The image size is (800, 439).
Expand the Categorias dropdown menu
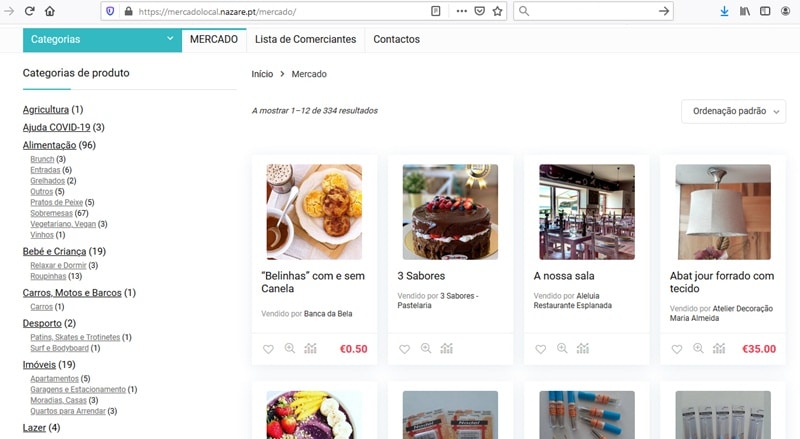102,40
